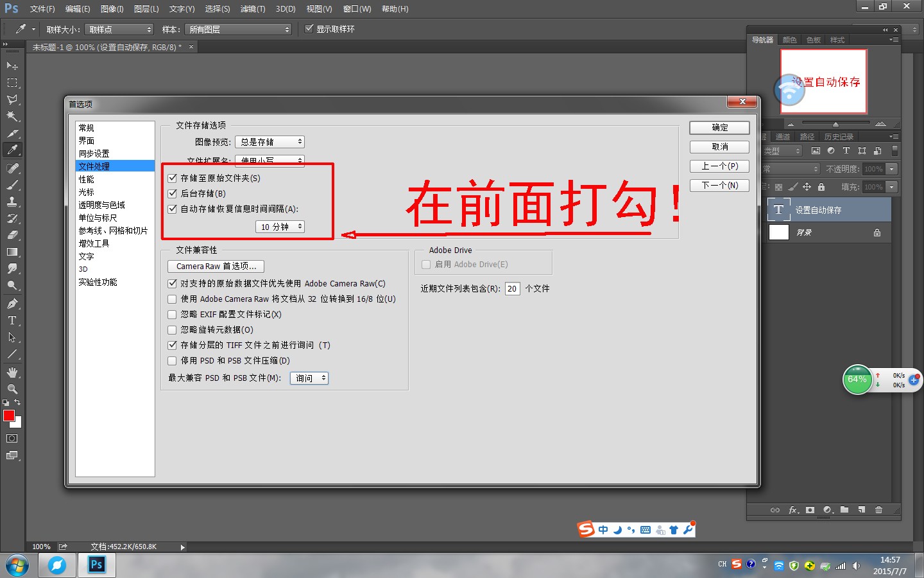This screenshot has width=924, height=578.
Task: Select the Zoom tool
Action: click(12, 389)
